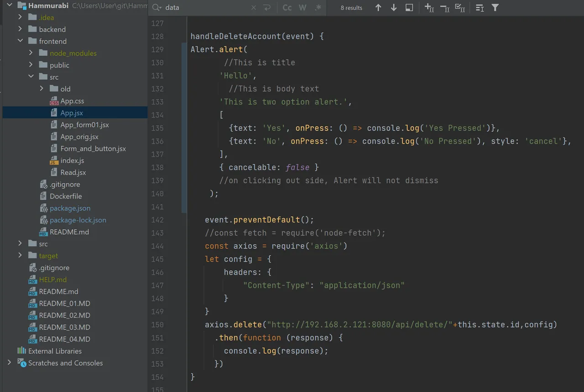This screenshot has height=392, width=584.
Task: Go to next search occurrence arrow
Action: tap(394, 8)
